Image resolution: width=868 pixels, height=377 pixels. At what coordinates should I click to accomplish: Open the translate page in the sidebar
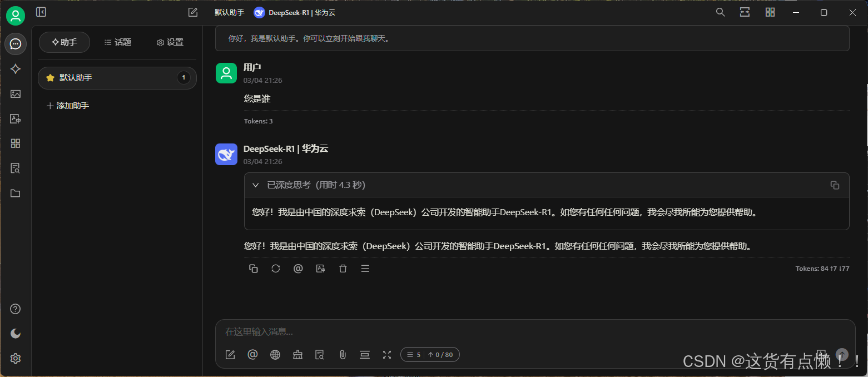click(x=16, y=118)
